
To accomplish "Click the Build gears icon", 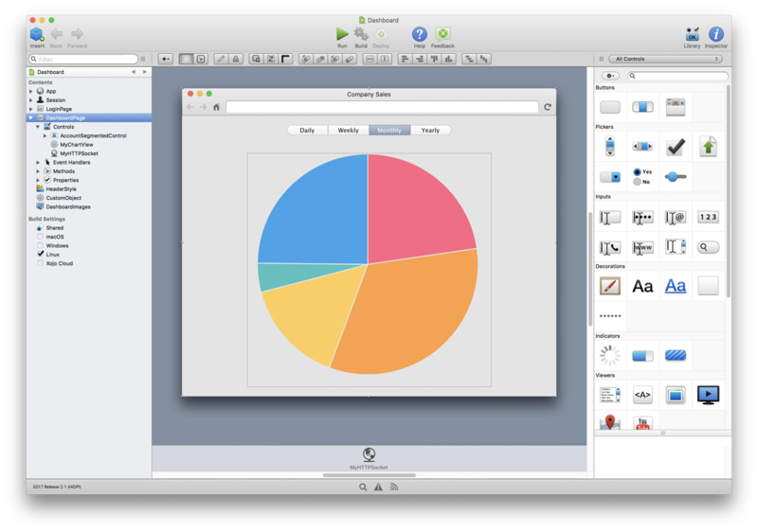I will [x=361, y=34].
